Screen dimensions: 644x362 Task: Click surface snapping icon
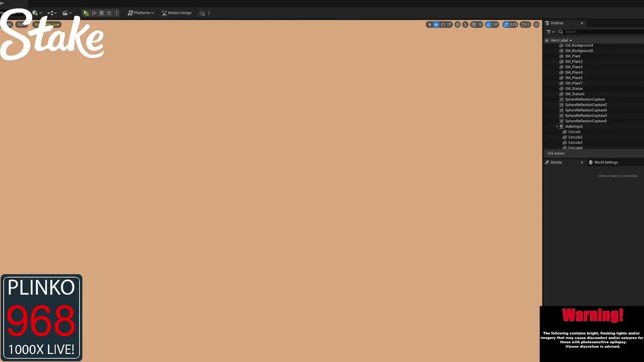click(465, 25)
